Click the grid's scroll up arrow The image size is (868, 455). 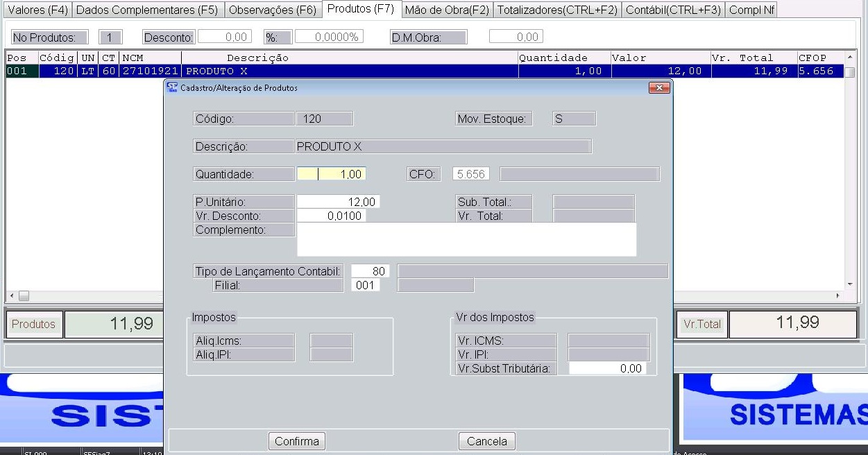[x=849, y=57]
